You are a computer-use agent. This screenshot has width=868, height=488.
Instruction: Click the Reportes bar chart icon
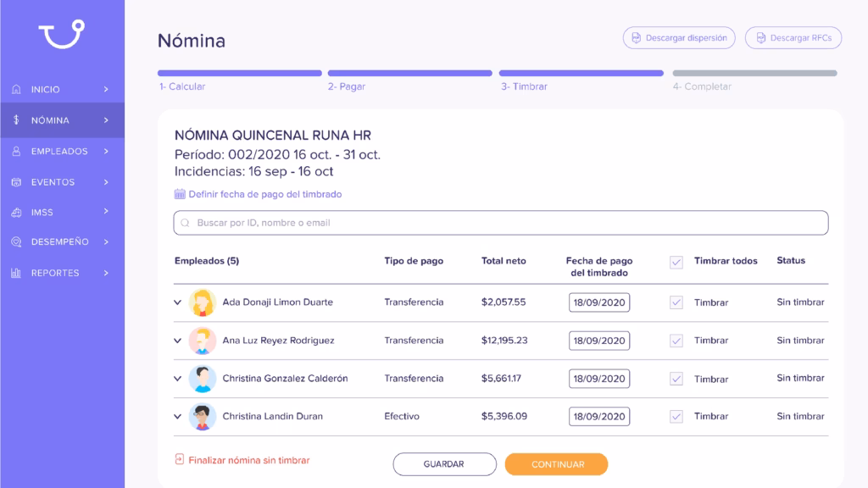16,273
